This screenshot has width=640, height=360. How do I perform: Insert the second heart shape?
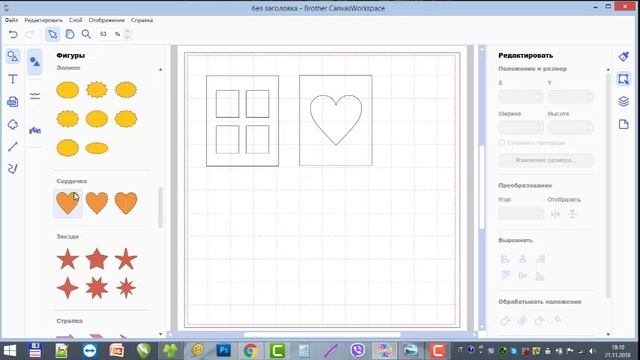point(97,203)
